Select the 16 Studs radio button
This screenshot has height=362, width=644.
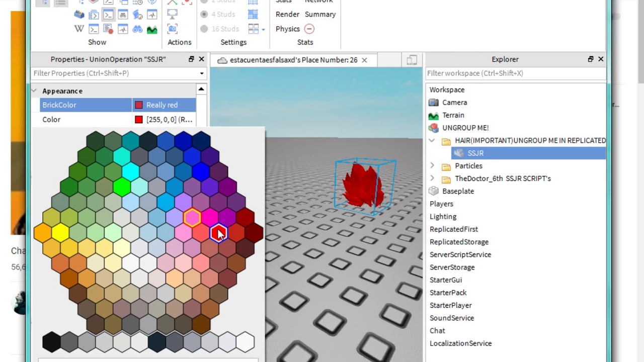[204, 29]
